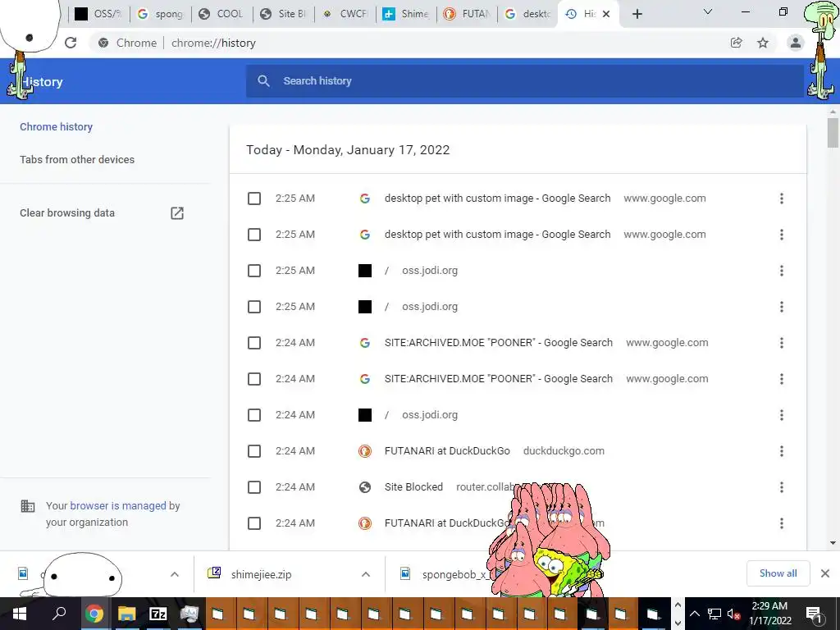Open the Site Blocked history link
Viewport: 840px width, 630px height.
point(413,487)
